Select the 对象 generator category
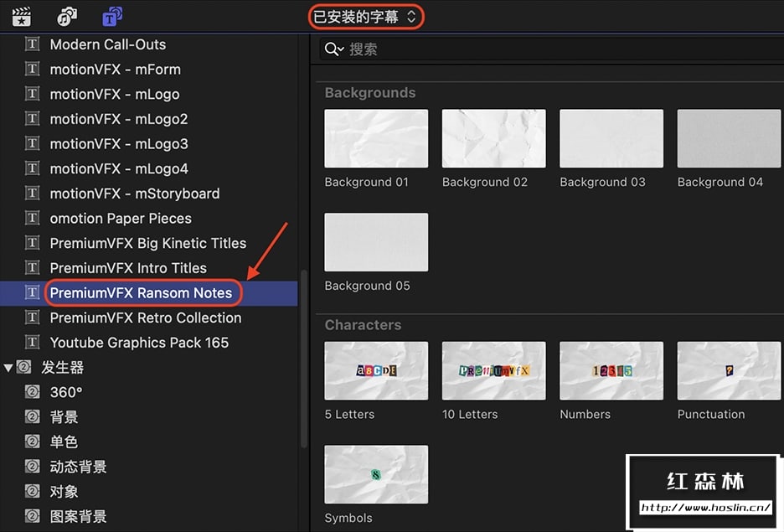 pyautogui.click(x=64, y=492)
